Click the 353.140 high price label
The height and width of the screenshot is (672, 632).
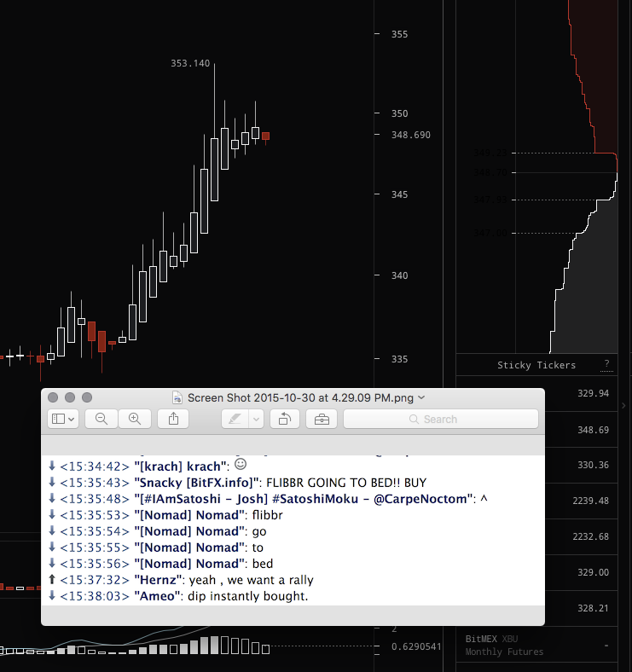pos(190,63)
